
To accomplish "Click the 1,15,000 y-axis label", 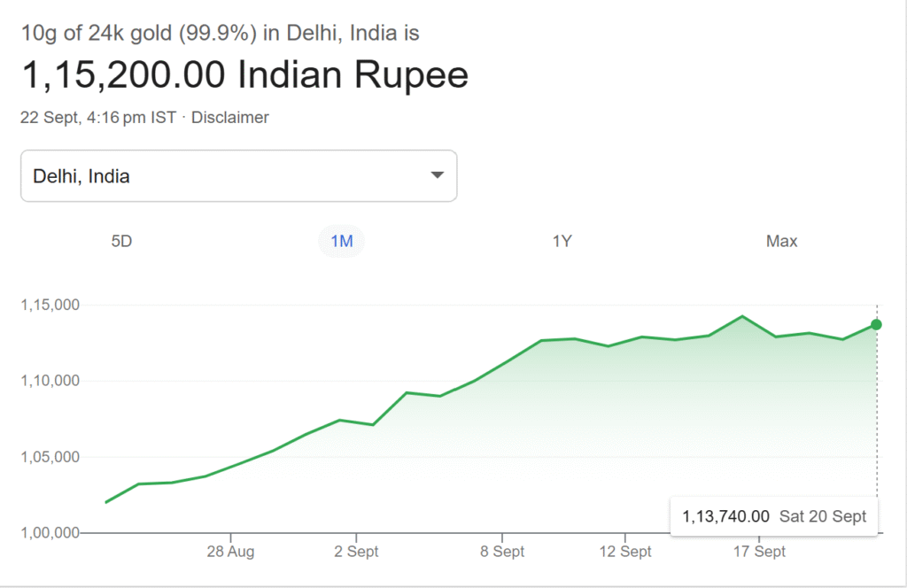I will pos(50,305).
